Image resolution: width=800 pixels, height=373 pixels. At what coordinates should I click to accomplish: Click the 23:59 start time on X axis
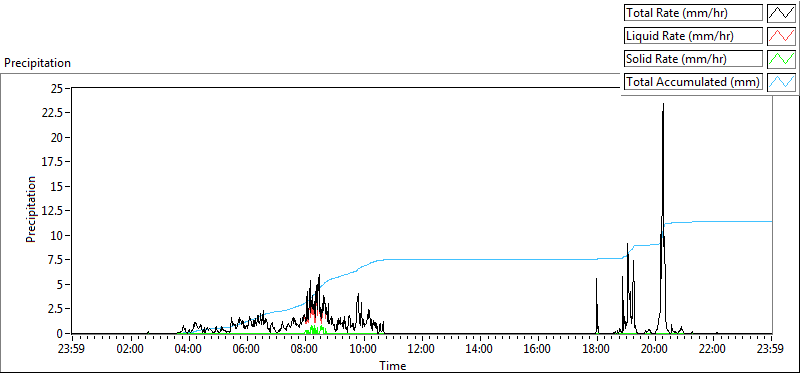point(72,350)
